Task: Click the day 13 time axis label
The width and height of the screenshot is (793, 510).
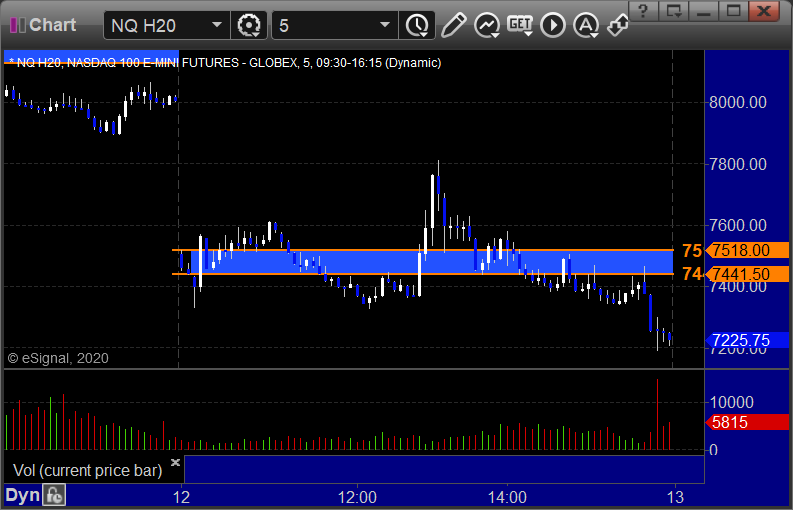Action: click(676, 497)
